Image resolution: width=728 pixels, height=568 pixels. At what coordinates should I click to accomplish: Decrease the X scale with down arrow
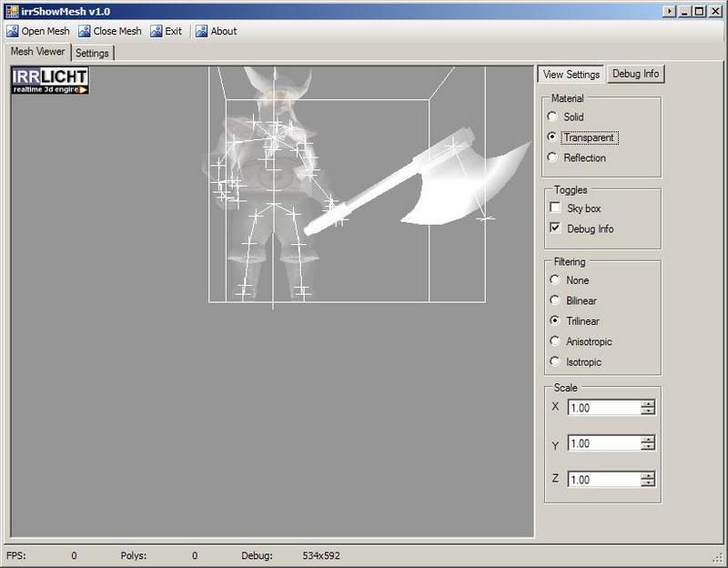pyautogui.click(x=648, y=411)
